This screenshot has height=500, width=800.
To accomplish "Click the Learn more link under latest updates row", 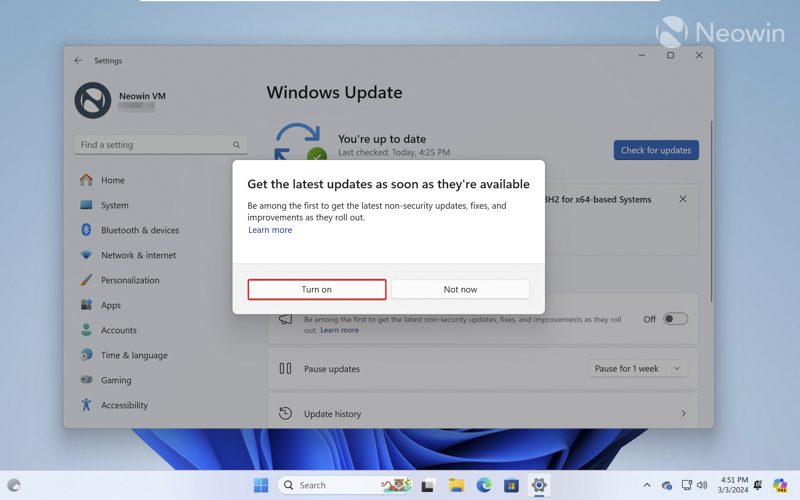I will point(339,330).
